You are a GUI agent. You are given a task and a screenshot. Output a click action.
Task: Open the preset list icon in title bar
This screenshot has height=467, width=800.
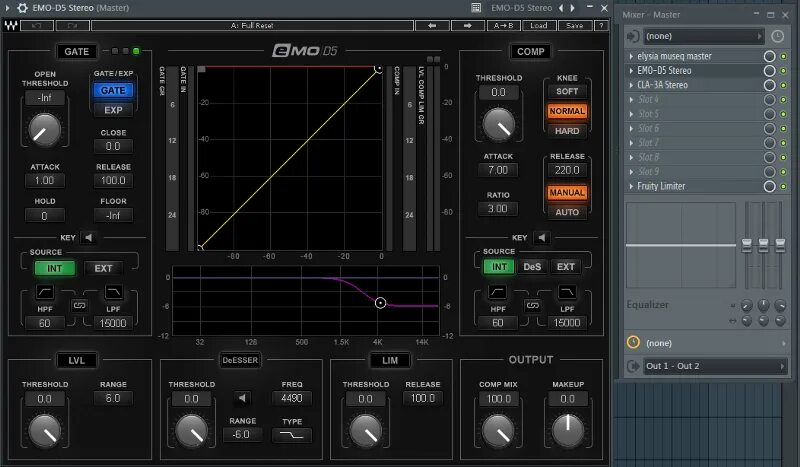coord(476,8)
